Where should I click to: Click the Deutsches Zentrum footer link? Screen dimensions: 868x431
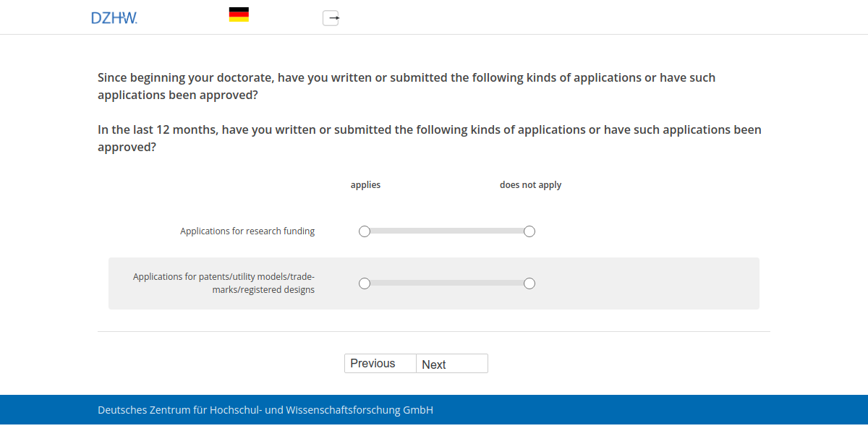265,409
